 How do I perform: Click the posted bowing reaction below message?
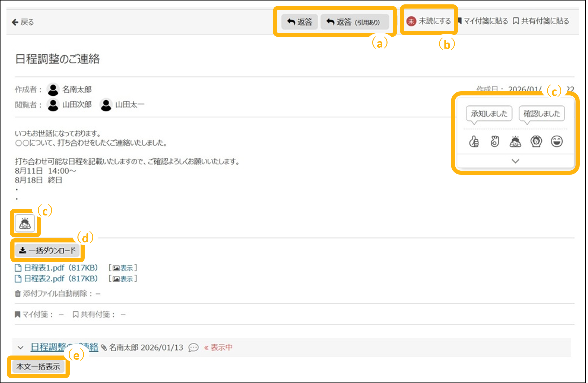click(25, 223)
